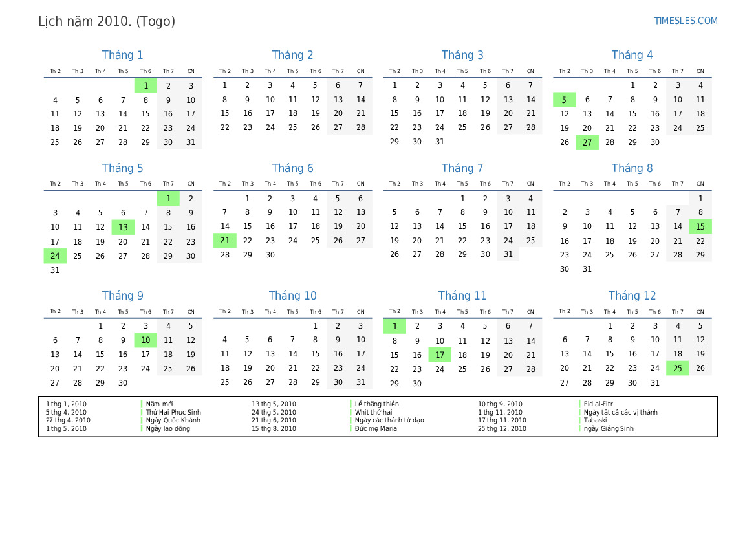Click highlighted day 24 in Tháng 5
This screenshot has height=535, width=756.
click(x=55, y=256)
